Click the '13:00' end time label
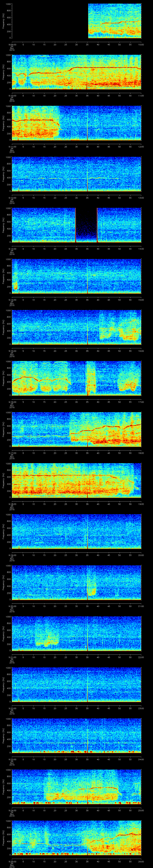Image resolution: width=153 pixels, height=868 pixels. 141,198
